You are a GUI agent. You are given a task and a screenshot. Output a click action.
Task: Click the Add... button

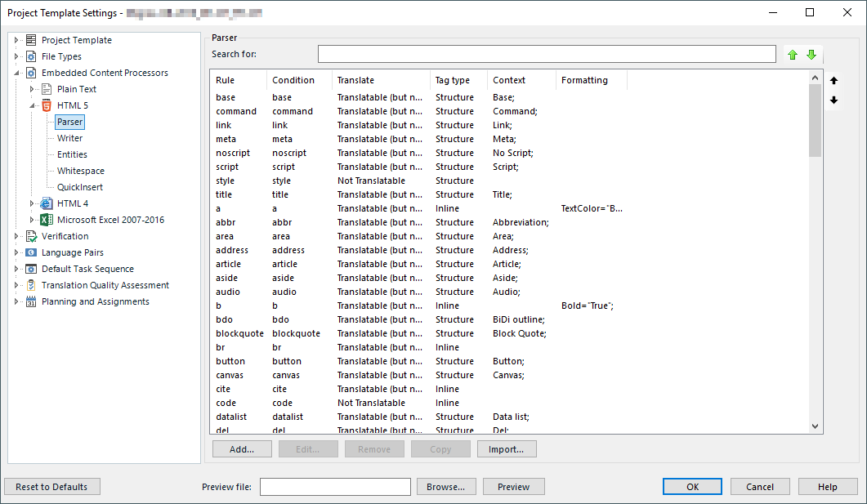(x=242, y=449)
